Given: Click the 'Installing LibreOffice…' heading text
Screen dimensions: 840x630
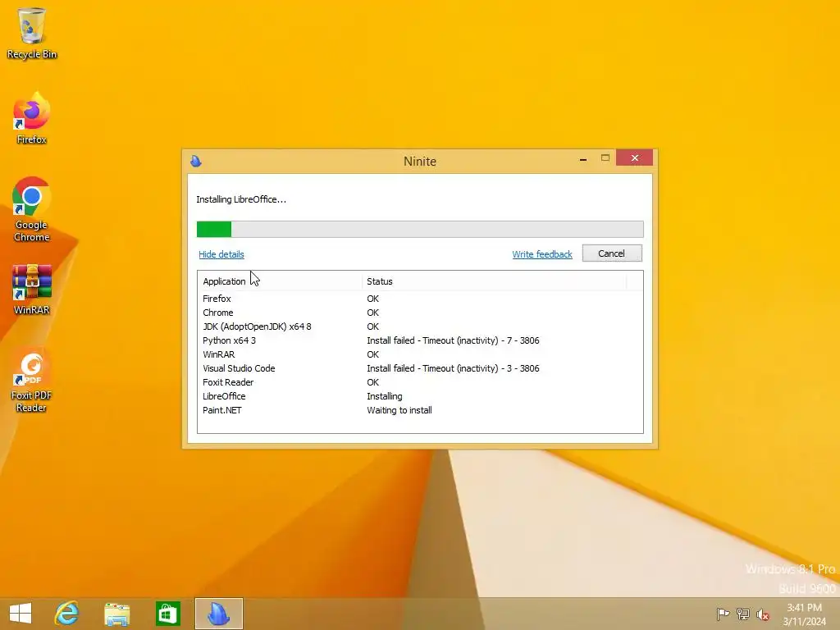Looking at the screenshot, I should [241, 199].
